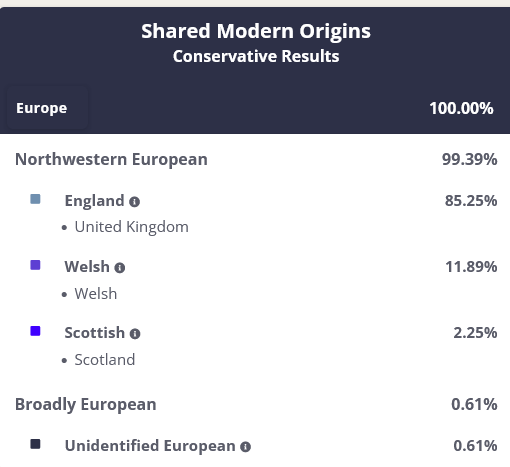Open the Scottish info icon
Image resolution: width=510 pixels, height=467 pixels.
pyautogui.click(x=135, y=334)
